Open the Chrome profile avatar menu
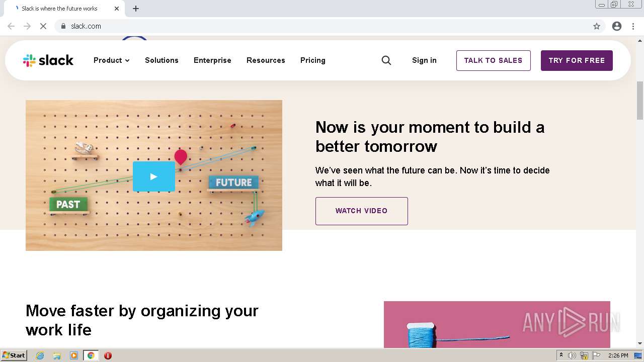This screenshot has height=362, width=644. pyautogui.click(x=617, y=26)
